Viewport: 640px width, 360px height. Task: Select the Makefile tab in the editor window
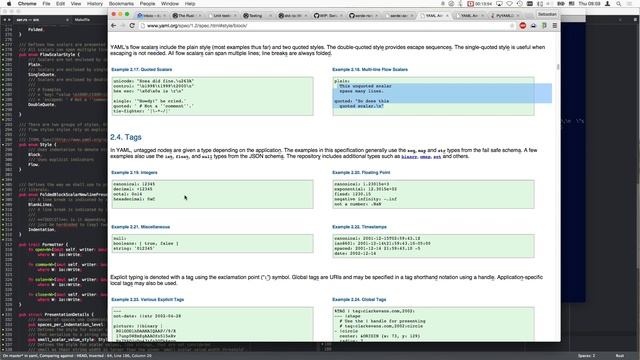pyautogui.click(x=82, y=20)
